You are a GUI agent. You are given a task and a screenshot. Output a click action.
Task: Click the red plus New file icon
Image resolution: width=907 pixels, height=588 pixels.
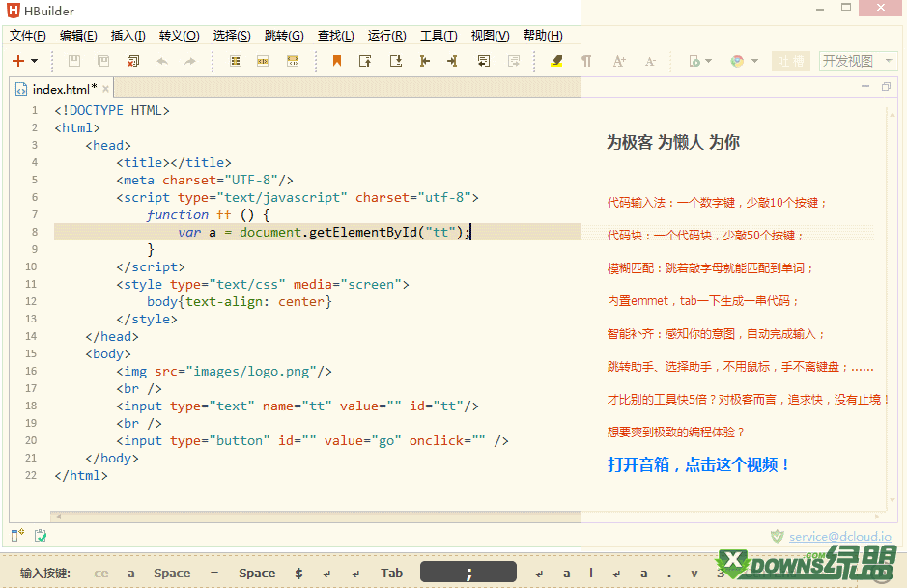(x=18, y=61)
